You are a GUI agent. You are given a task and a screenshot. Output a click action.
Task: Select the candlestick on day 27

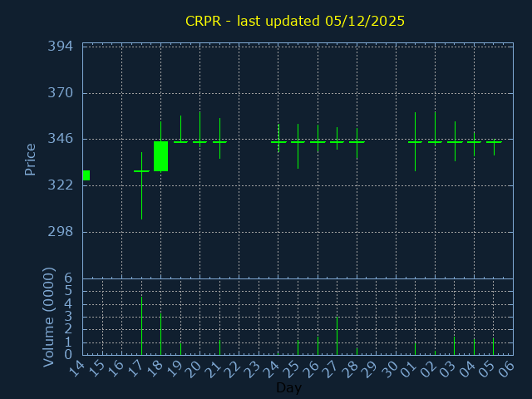[x=337, y=139]
